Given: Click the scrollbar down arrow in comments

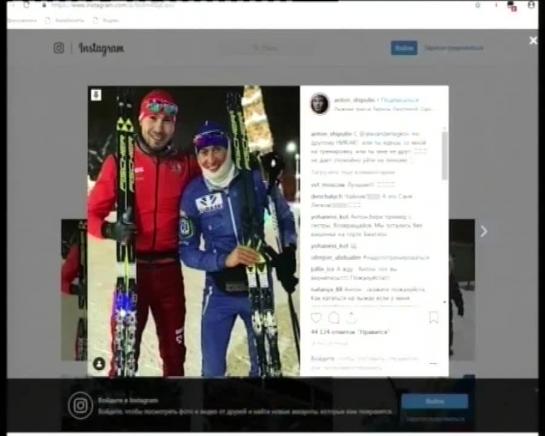Looking at the screenshot, I should [445, 302].
